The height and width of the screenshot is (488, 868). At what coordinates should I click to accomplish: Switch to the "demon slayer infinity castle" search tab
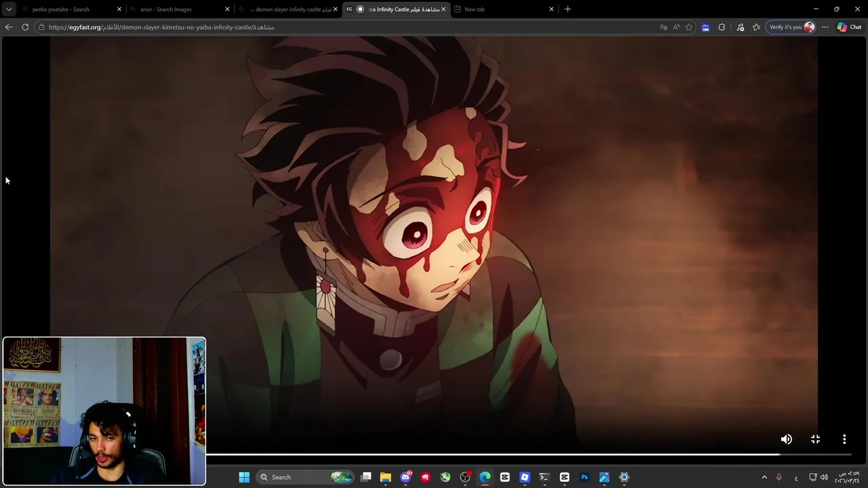coord(288,9)
